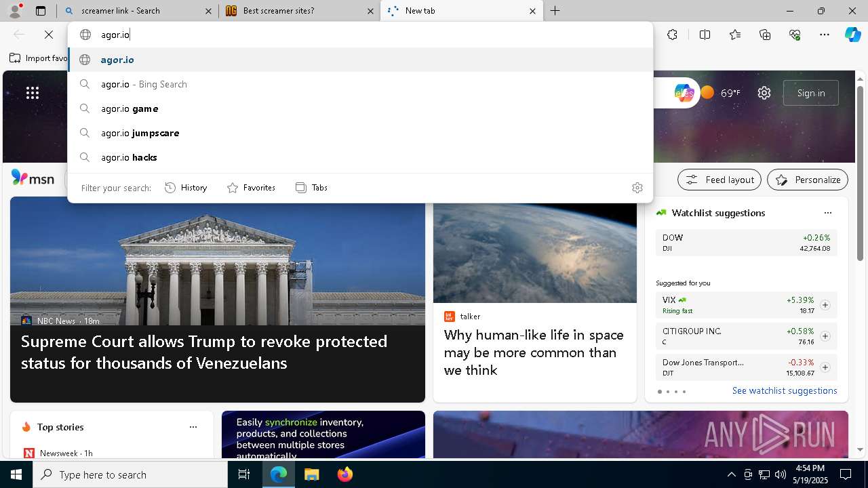The image size is (868, 488).
Task: Open Edge 'Settings and more' ellipsis
Action: point(825,35)
